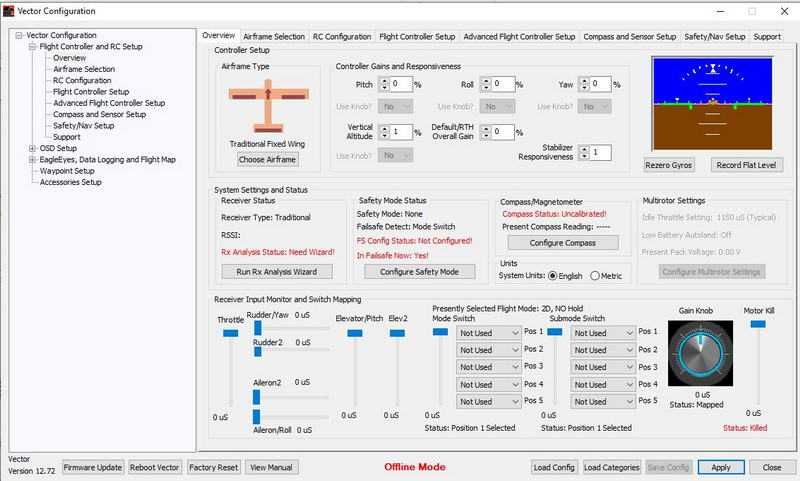This screenshot has height=481, width=800.
Task: Click the Close button at bottom
Action: (x=772, y=467)
